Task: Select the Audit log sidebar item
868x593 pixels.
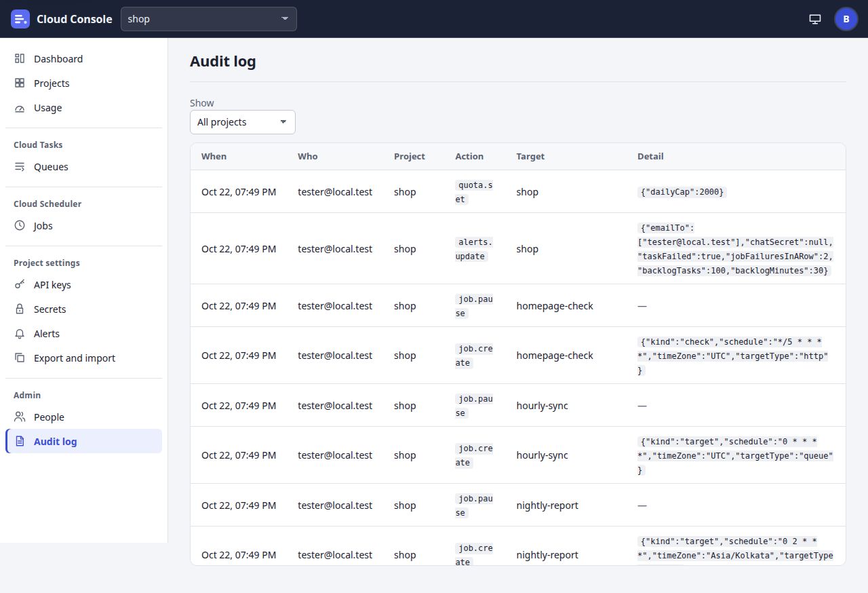Action: 84,442
